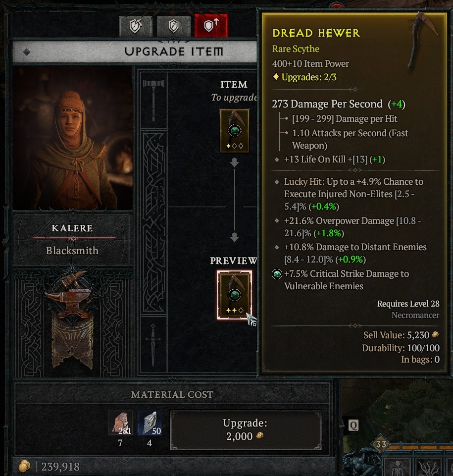Select the scythe in the item-to-upgrade slot
This screenshot has width=453, height=476.
235,131
